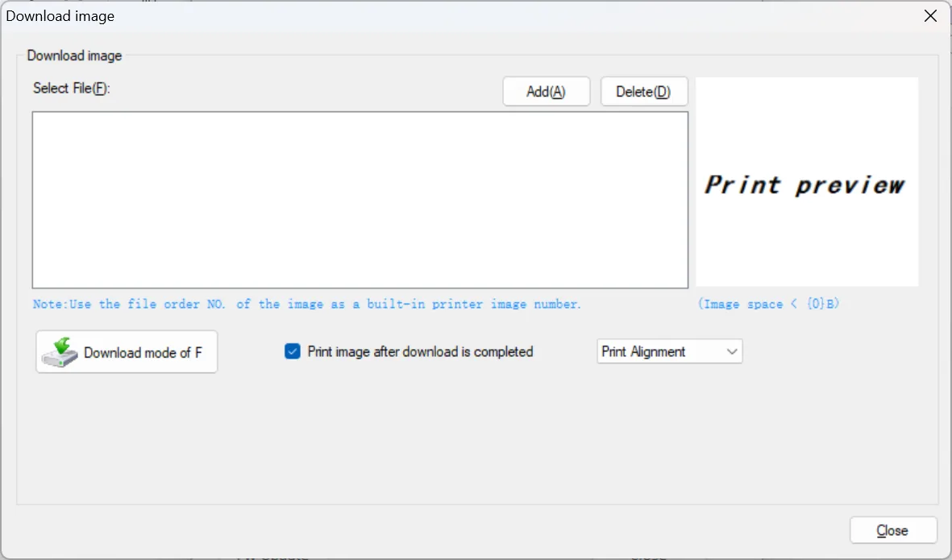The height and width of the screenshot is (560, 952).
Task: Click the Download image group box heading
Action: click(74, 56)
